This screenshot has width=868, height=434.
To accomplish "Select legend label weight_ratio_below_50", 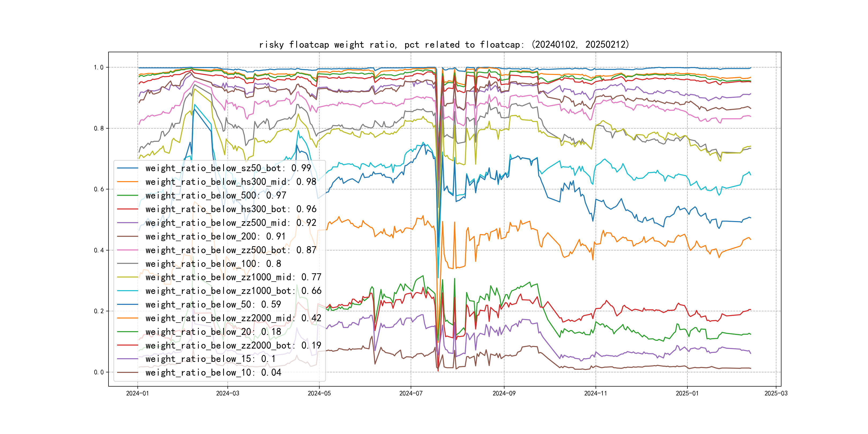I will pos(213,305).
